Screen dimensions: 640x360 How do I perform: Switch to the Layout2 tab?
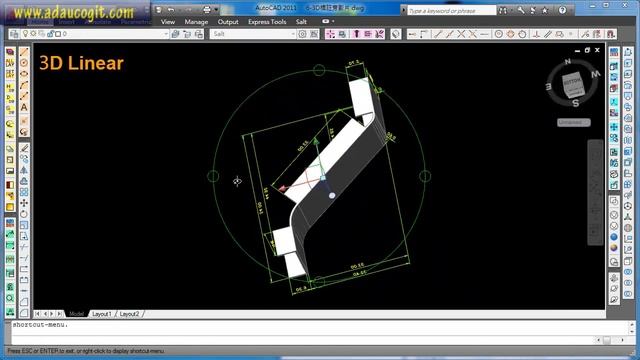(x=129, y=314)
